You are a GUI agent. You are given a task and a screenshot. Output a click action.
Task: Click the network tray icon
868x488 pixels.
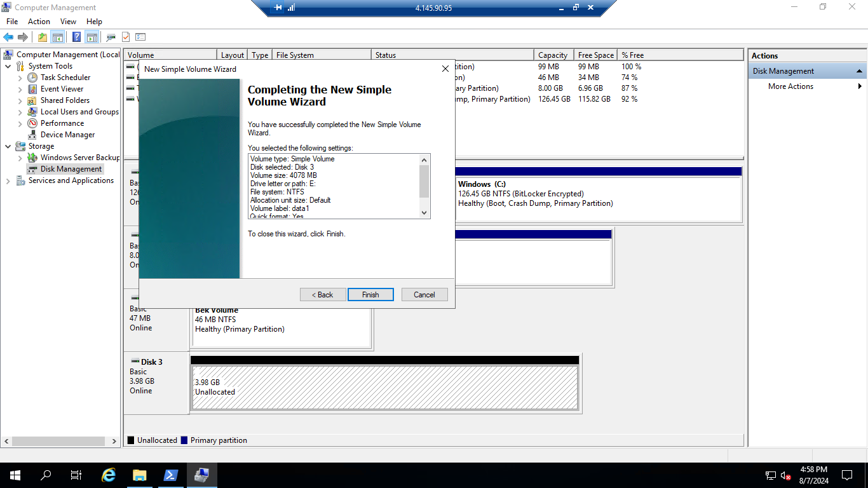pos(770,475)
